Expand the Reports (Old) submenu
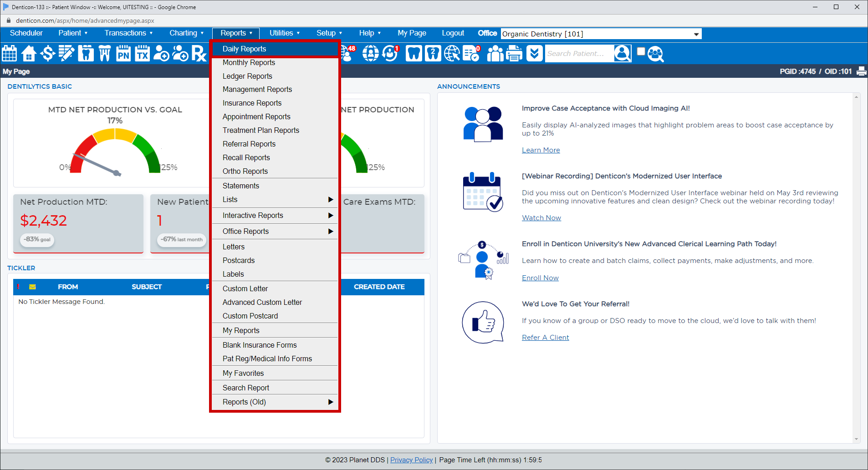 pyautogui.click(x=275, y=402)
